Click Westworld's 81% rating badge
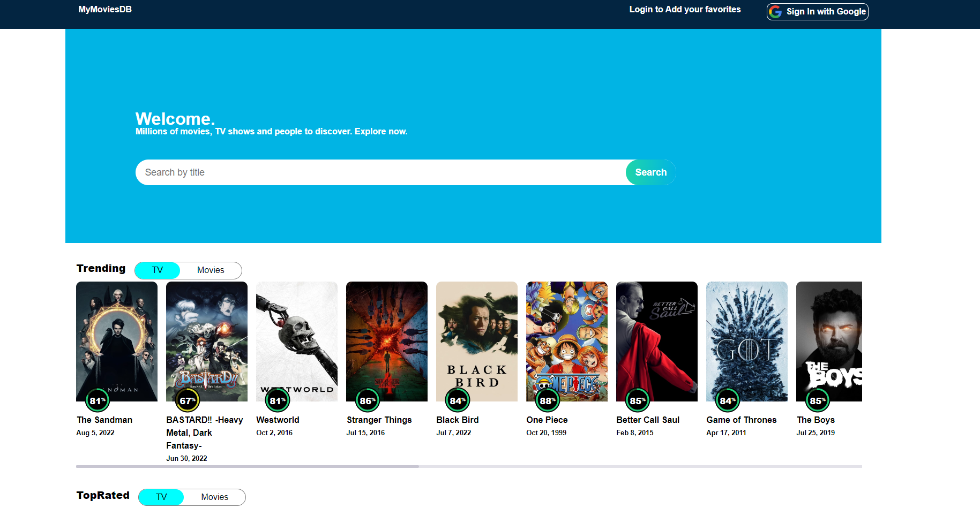 click(278, 400)
